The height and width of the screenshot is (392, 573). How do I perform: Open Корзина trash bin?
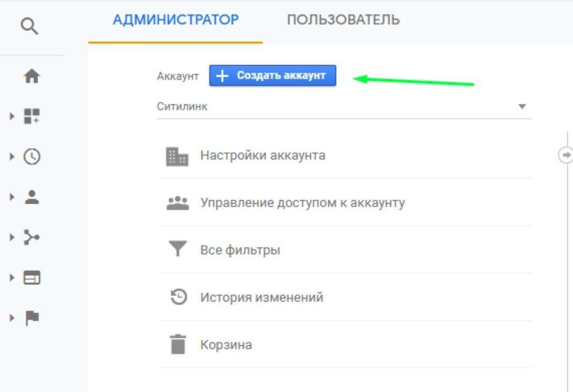[226, 345]
